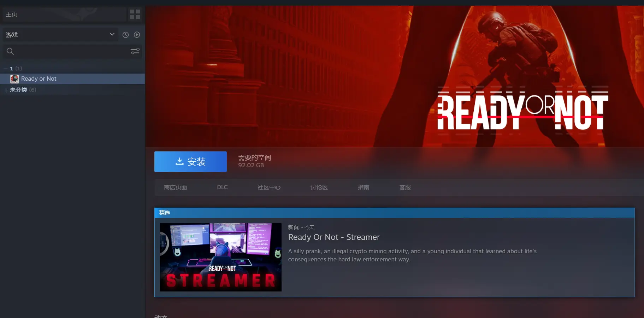Open the 指南 tab
The image size is (644, 318).
[364, 187]
